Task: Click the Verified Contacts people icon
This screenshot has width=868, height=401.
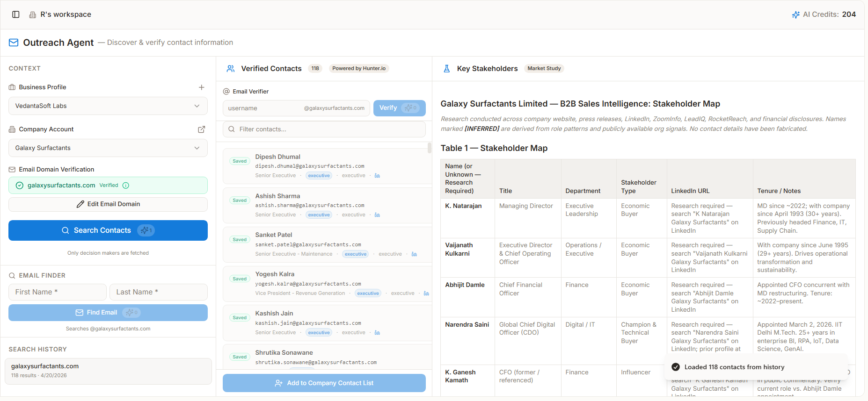Action: pyautogui.click(x=231, y=69)
